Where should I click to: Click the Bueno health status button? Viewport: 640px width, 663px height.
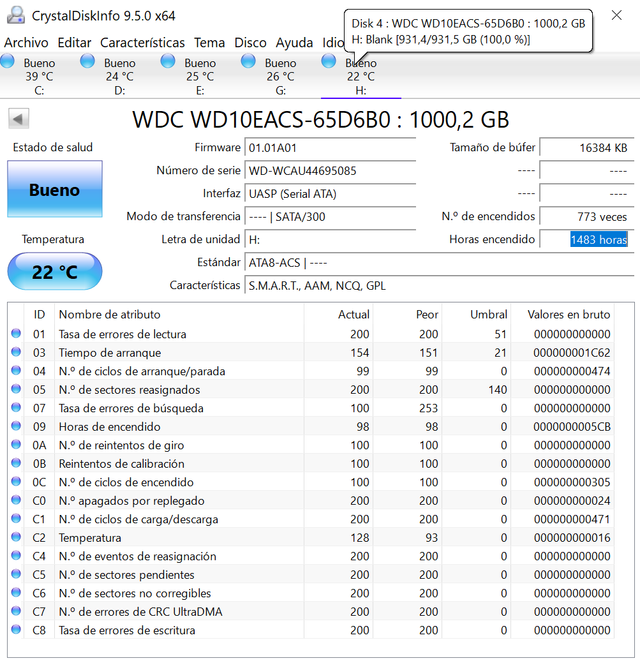[x=55, y=189]
